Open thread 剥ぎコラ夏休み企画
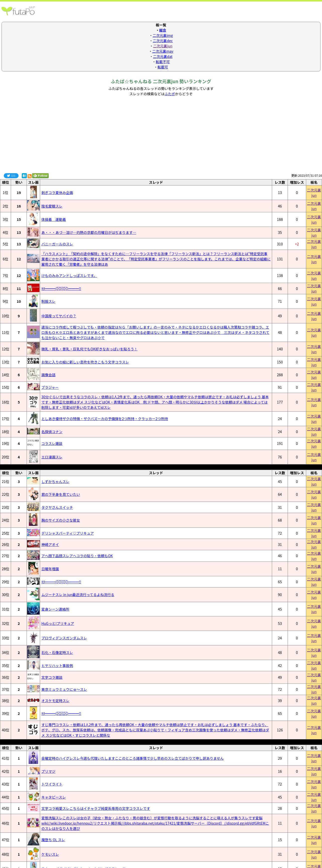The image size is (322, 868). pyautogui.click(x=57, y=193)
